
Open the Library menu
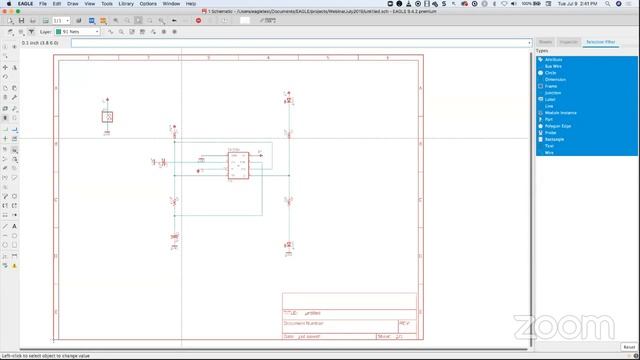tap(126, 4)
